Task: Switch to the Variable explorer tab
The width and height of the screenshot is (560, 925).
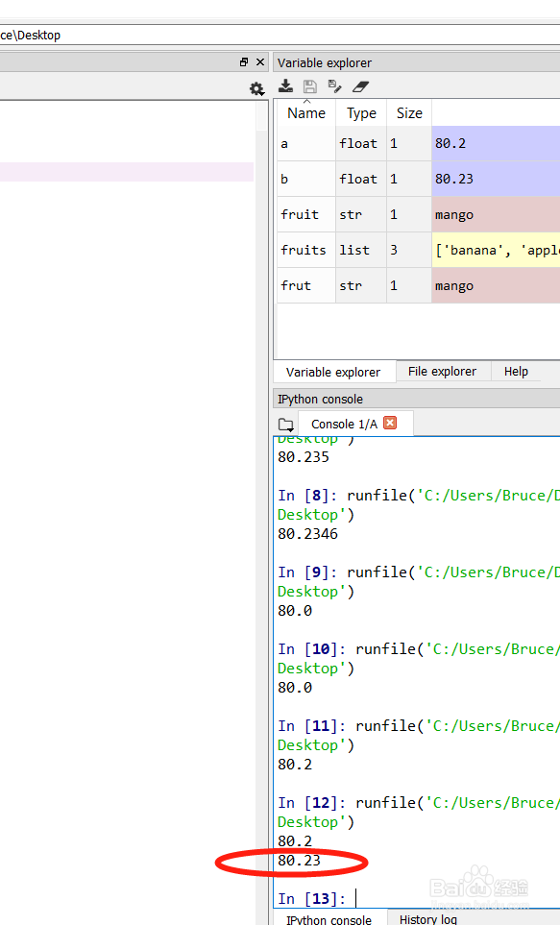Action: [x=333, y=373]
